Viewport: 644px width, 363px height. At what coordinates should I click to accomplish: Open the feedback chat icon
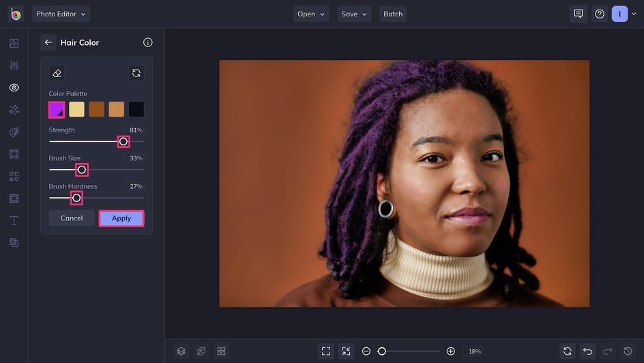pyautogui.click(x=579, y=14)
